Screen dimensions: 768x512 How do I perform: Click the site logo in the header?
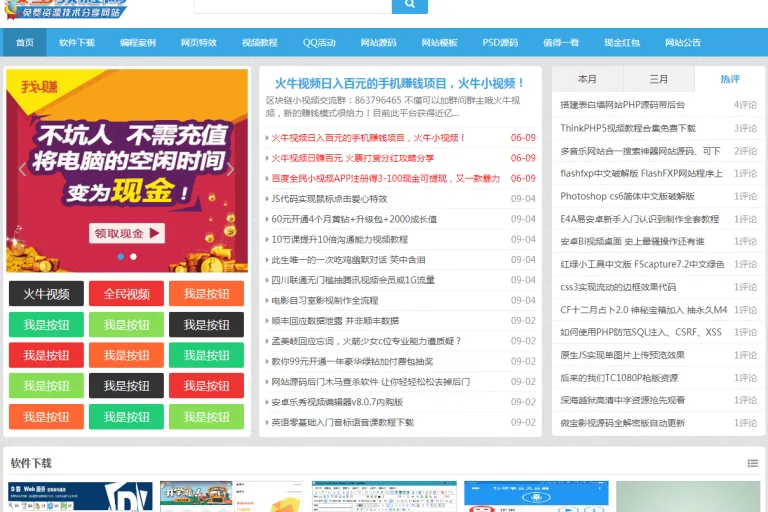[66, 9]
